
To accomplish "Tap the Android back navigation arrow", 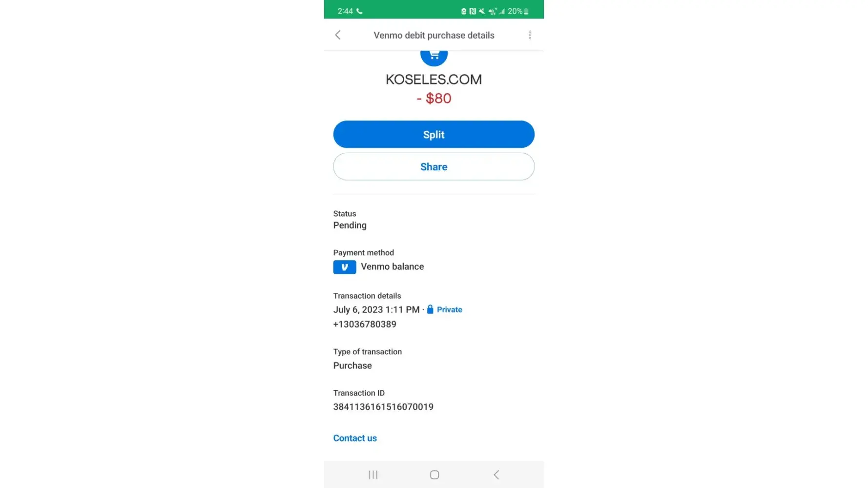I will [496, 475].
